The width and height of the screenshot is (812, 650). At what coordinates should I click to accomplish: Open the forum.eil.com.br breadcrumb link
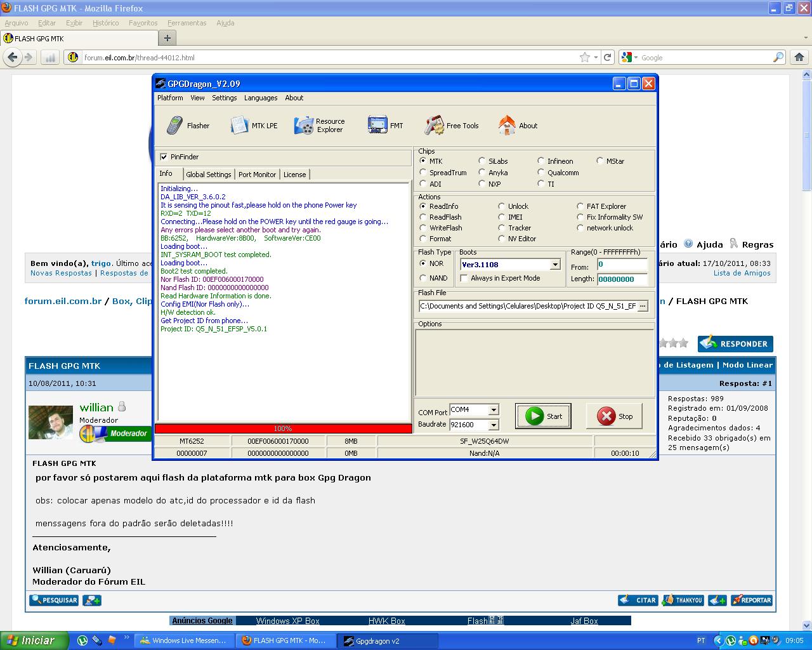click(x=63, y=301)
